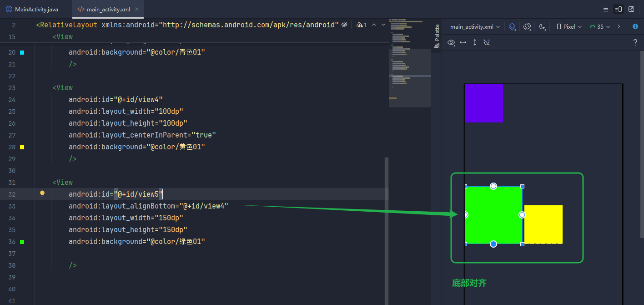Click the code editor vertical scrollbar
Screen dimensions: 644x305
(x=387, y=231)
